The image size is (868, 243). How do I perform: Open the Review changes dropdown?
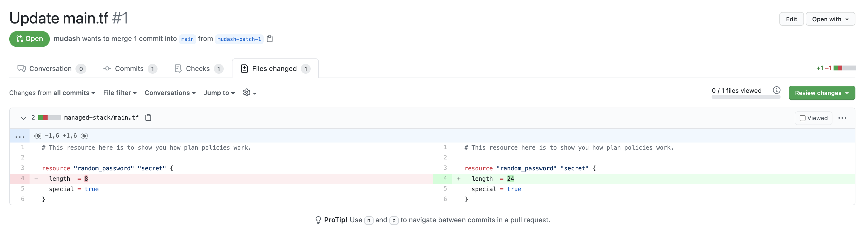pyautogui.click(x=822, y=93)
